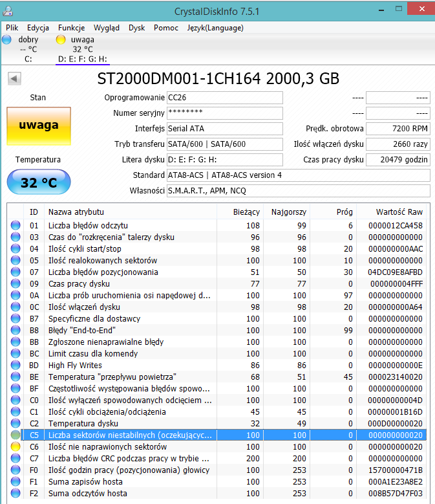Screen dimensions: 435x504
Task: Click status orb for BD High Fly Writes
Action: [16, 365]
